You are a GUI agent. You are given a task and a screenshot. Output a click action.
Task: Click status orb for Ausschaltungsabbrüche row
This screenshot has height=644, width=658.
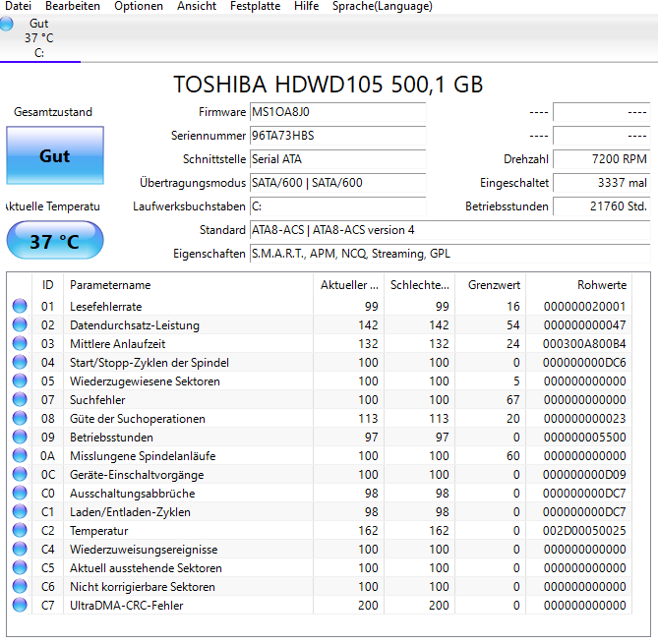(x=20, y=493)
